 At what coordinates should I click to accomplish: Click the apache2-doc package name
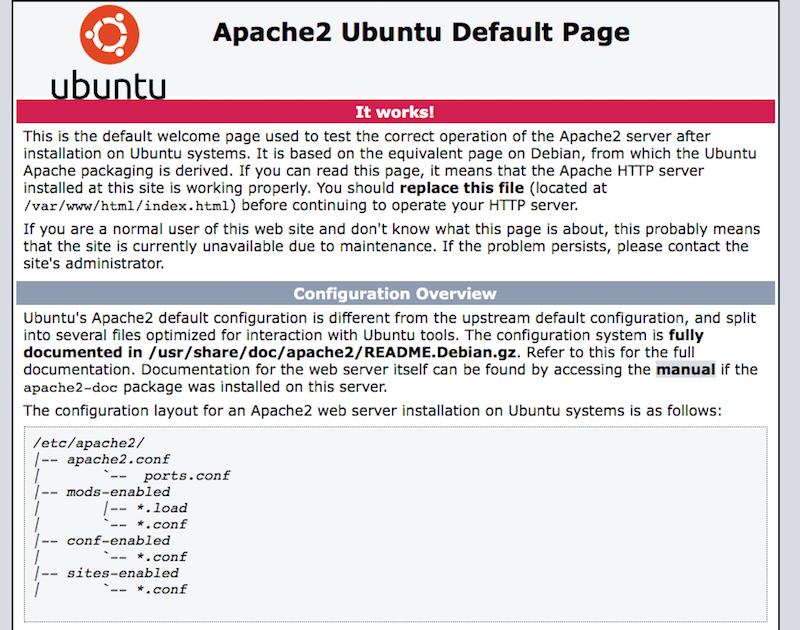pos(70,388)
